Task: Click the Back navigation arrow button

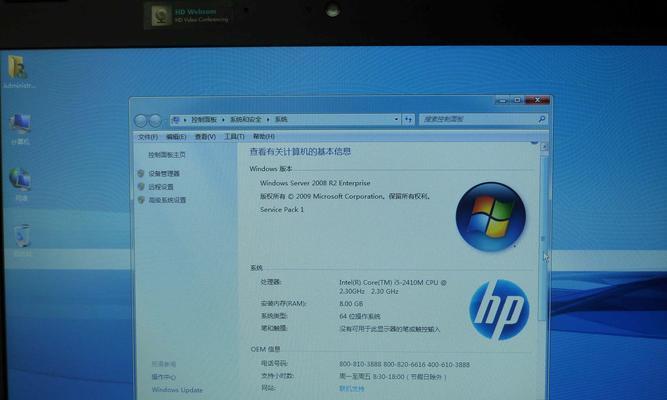Action: pos(141,121)
